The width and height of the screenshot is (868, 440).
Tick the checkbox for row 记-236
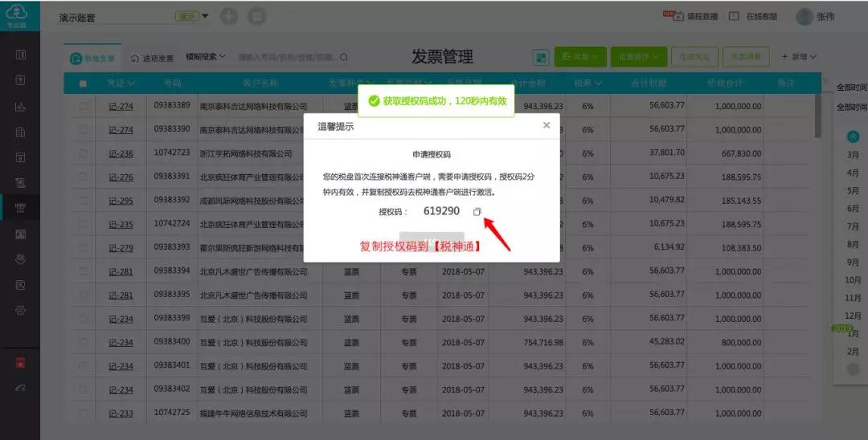click(x=83, y=153)
